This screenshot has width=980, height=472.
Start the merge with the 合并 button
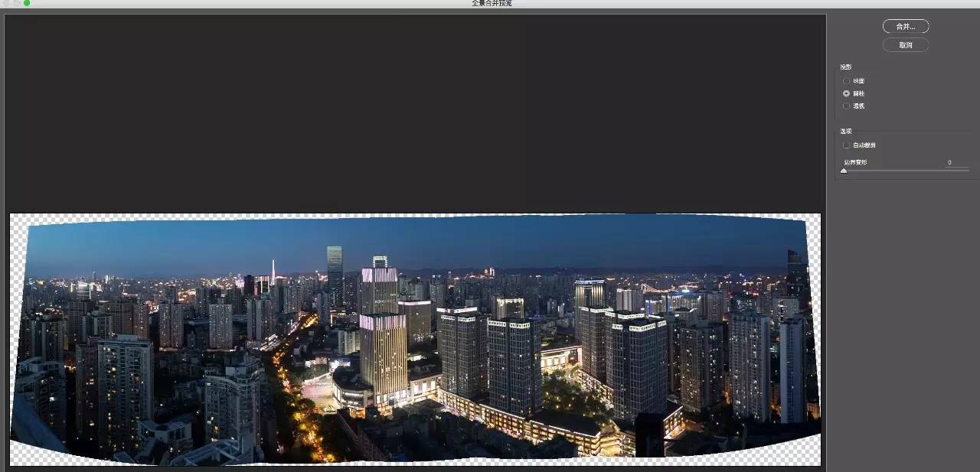[x=905, y=26]
